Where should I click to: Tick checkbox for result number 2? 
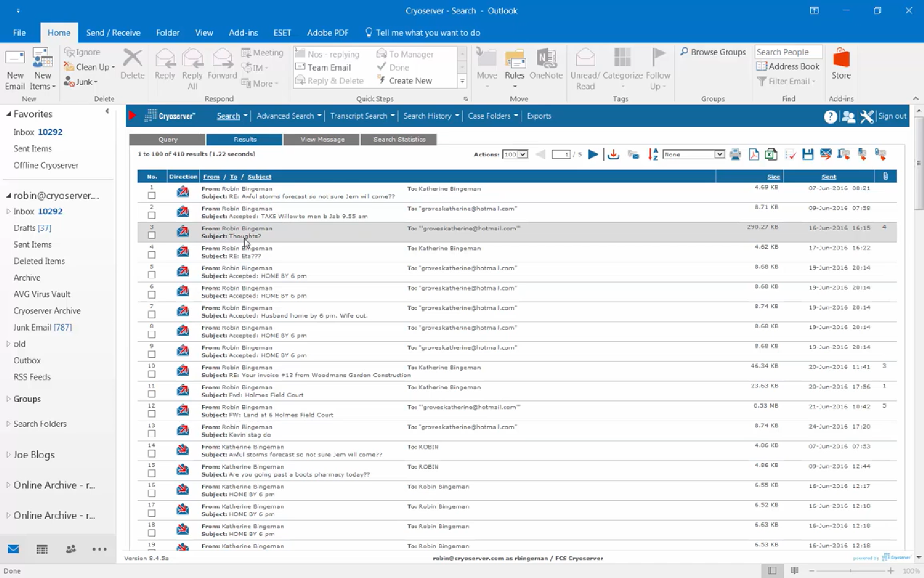[x=152, y=216]
